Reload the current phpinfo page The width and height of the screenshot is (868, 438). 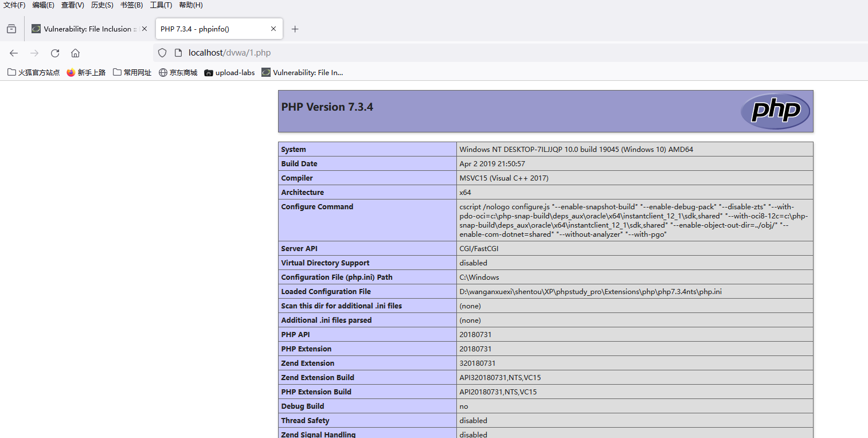[55, 53]
